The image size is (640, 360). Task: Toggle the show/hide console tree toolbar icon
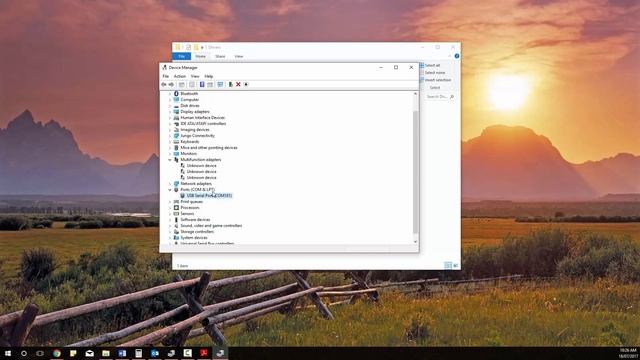tap(182, 84)
